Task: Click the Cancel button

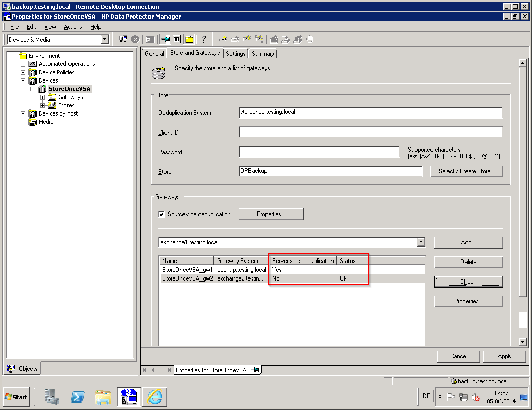Action: click(458, 356)
